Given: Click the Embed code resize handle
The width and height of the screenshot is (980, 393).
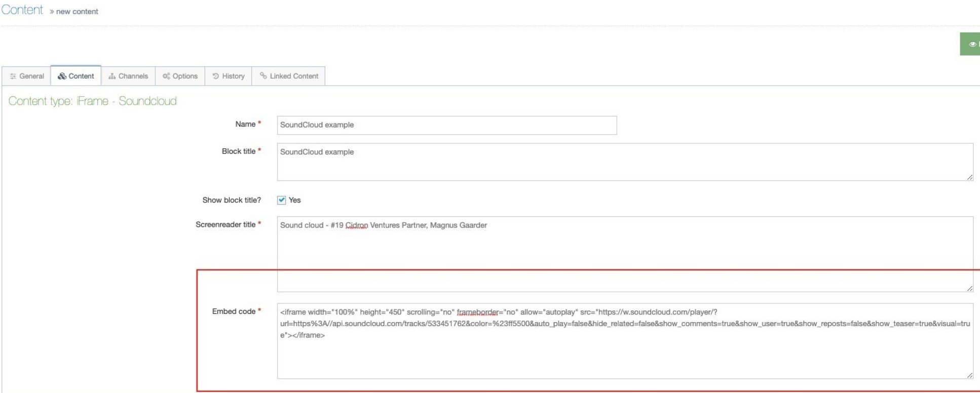Looking at the screenshot, I should pos(969,375).
